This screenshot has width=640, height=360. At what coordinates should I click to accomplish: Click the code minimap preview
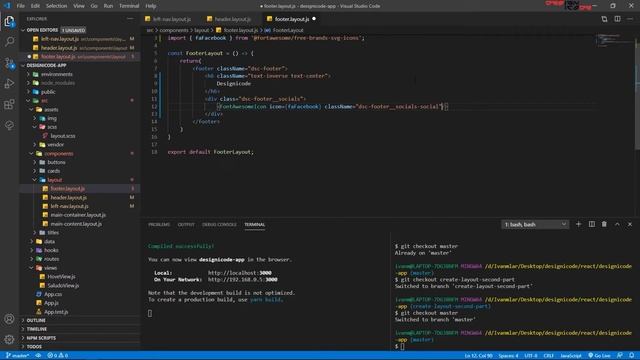[x=608, y=41]
